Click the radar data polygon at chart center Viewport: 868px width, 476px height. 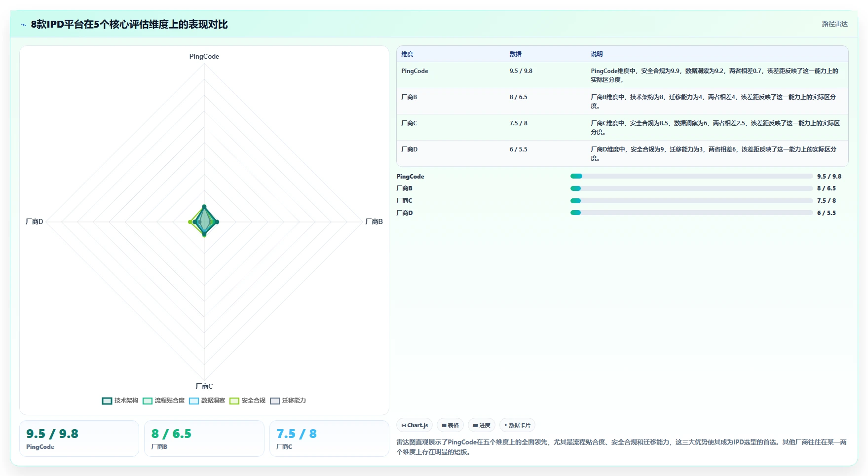point(204,222)
